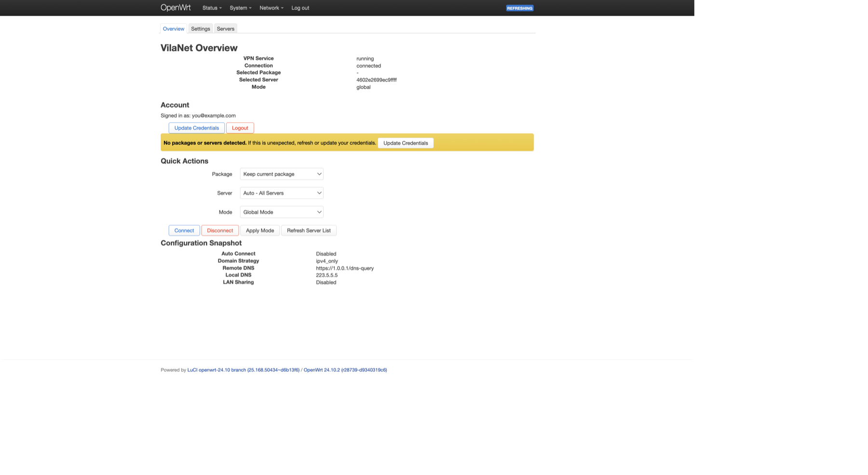868x475 pixels.
Task: Click Refresh Server List button
Action: pos(309,231)
